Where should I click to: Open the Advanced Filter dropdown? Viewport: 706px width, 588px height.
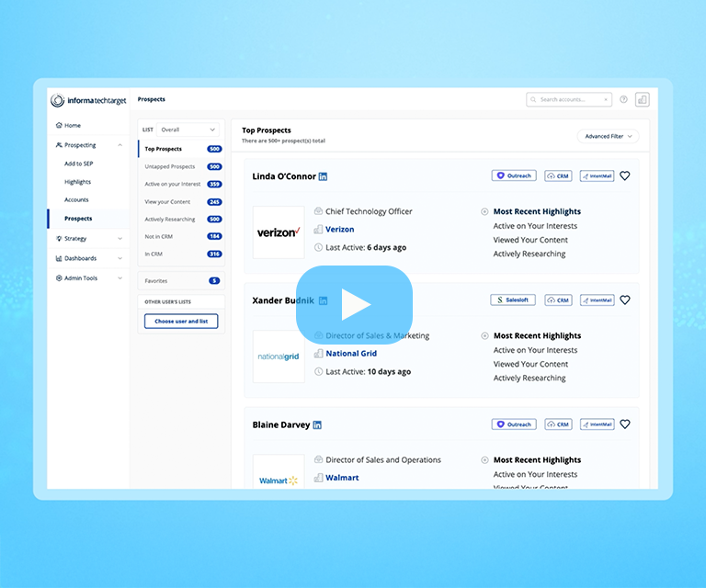[608, 136]
